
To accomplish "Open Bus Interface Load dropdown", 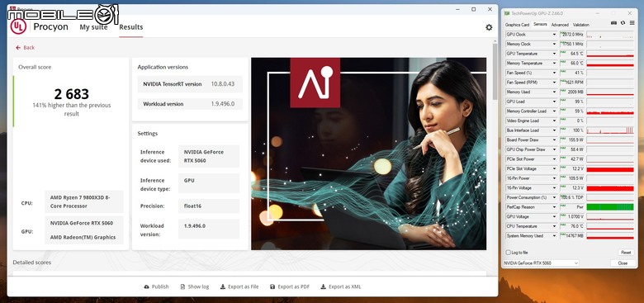I will tap(555, 130).
